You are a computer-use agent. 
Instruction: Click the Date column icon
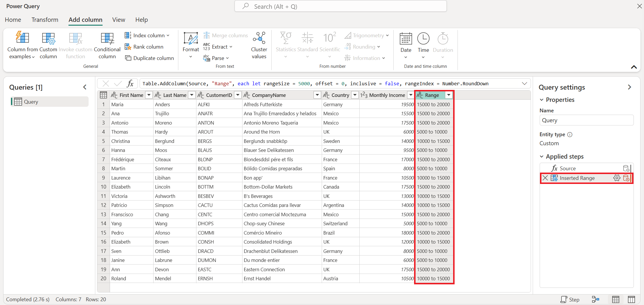click(406, 39)
